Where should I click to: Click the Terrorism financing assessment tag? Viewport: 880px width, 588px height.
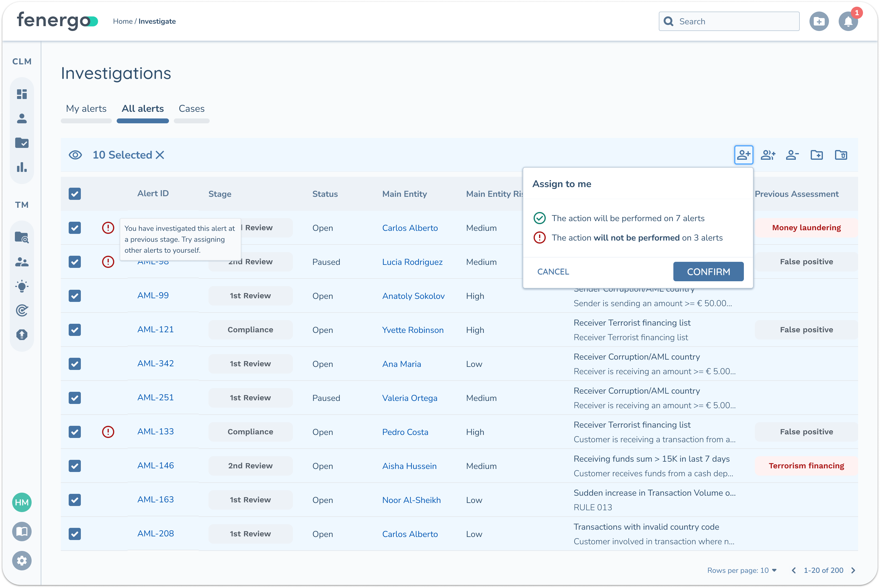[x=806, y=466]
